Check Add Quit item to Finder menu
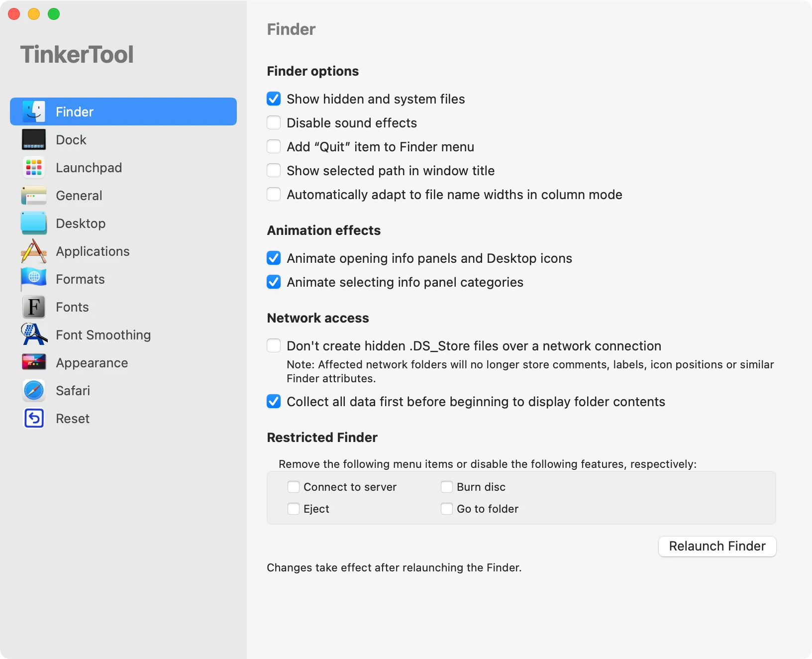The width and height of the screenshot is (812, 659). point(274,146)
